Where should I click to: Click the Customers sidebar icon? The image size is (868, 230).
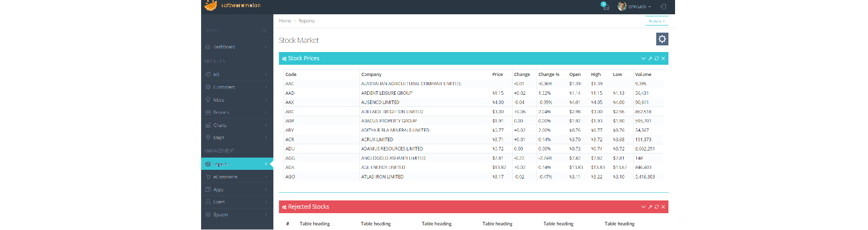point(208,87)
